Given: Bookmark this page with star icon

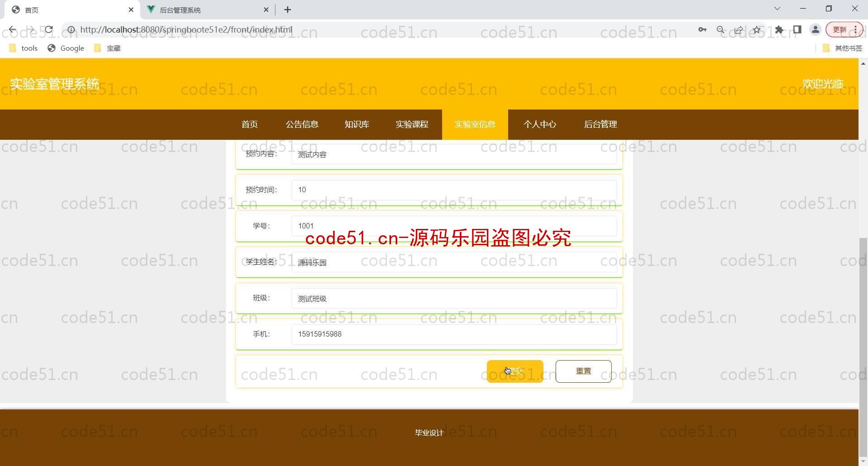Looking at the screenshot, I should coord(757,30).
